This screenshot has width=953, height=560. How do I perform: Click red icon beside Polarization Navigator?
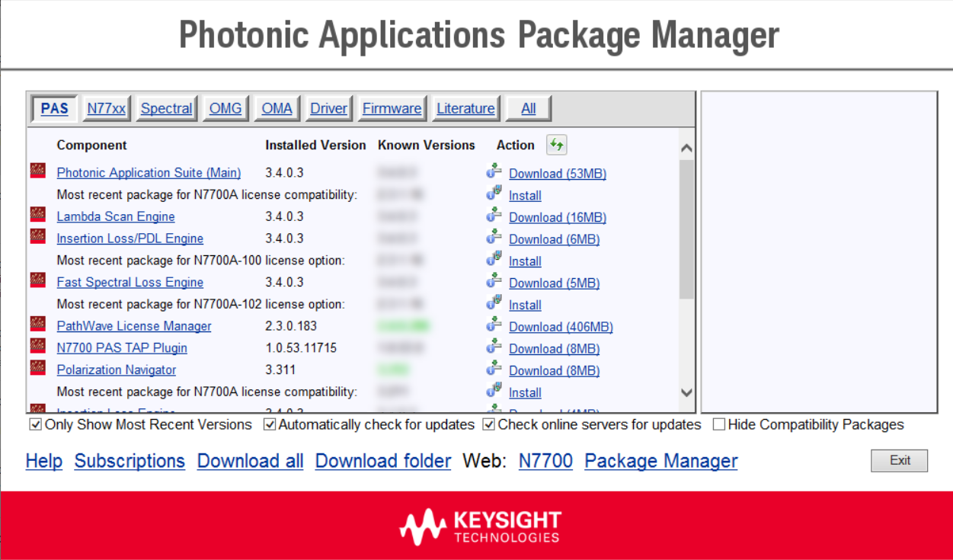point(37,368)
